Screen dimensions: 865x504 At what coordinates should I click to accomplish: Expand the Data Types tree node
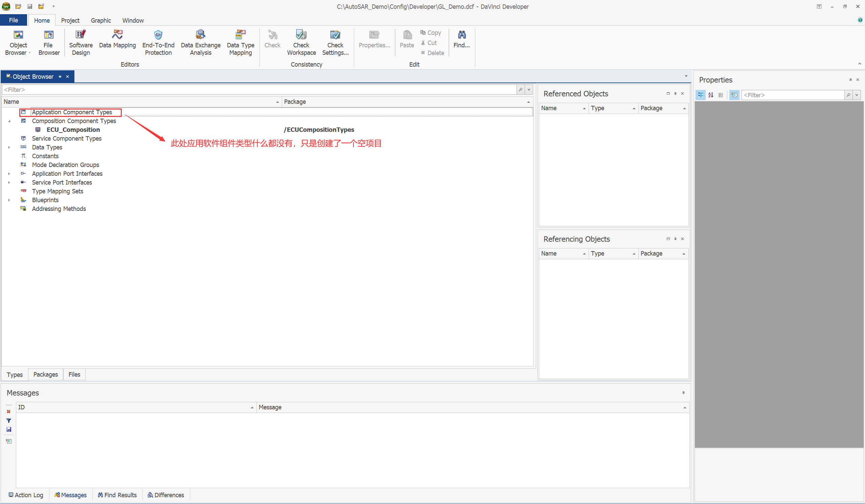9,147
